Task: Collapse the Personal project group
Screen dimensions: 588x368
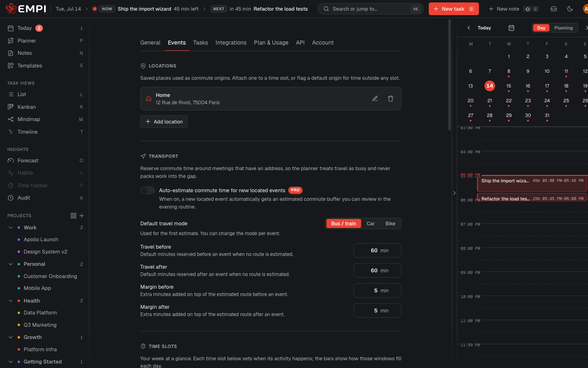Action: pos(11,264)
